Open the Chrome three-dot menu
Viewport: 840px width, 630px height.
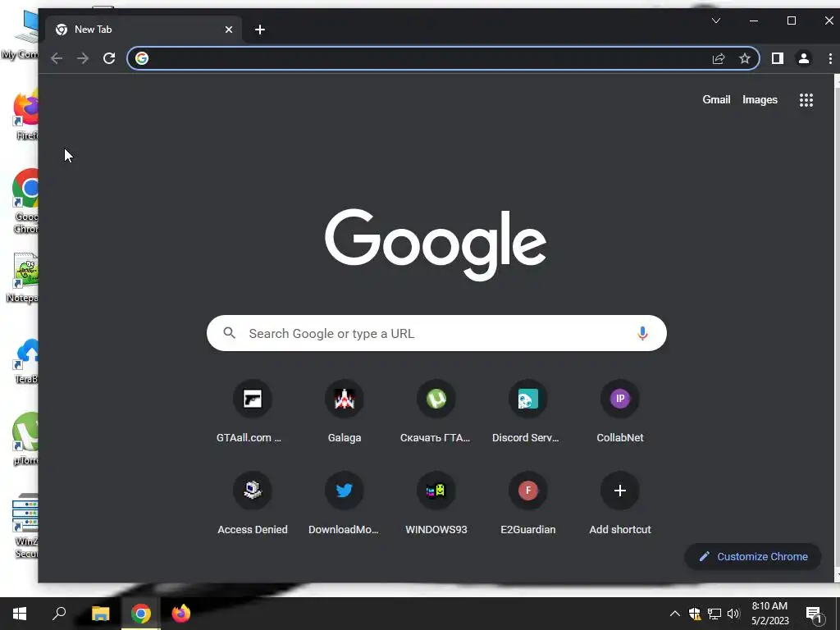point(830,58)
